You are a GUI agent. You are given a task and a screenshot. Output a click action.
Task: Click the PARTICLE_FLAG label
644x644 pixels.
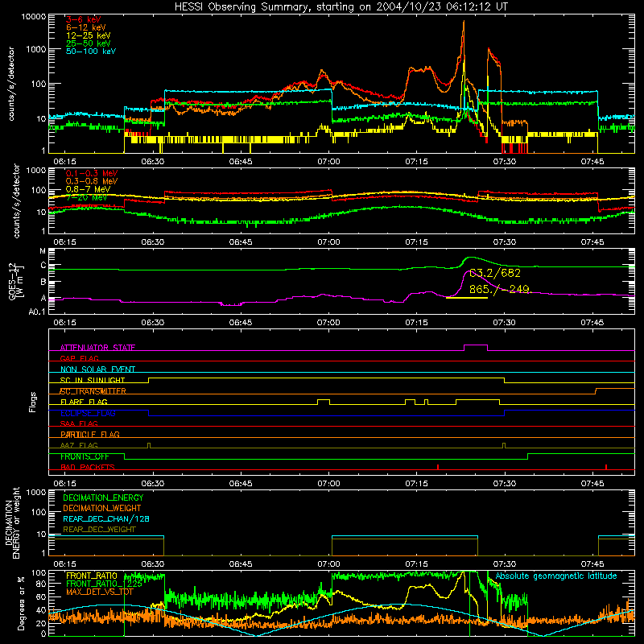point(90,434)
